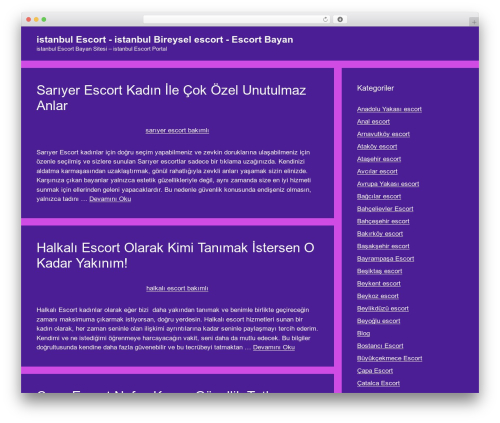500x423 pixels.
Task: Open a new tab with plus button
Action: click(x=474, y=22)
